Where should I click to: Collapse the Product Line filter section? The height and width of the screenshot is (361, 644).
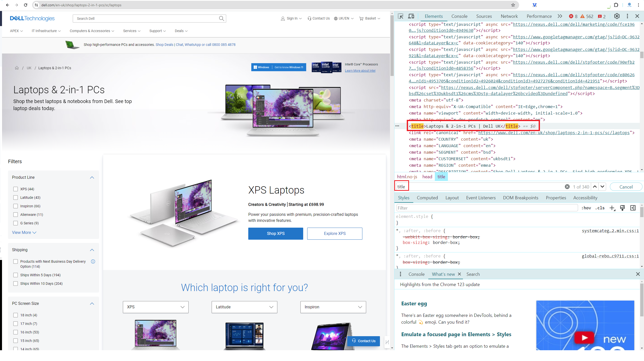pos(92,177)
